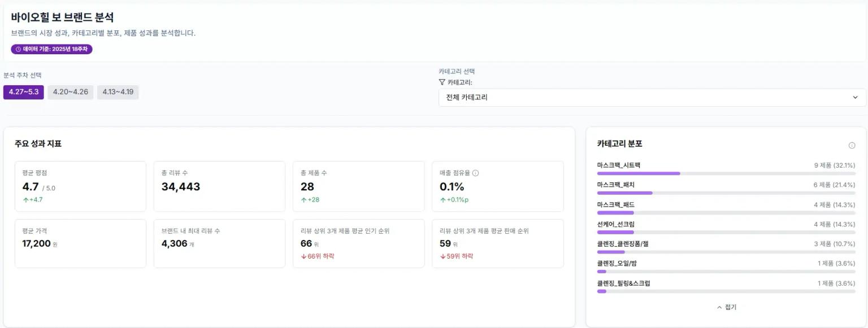Switch to the 4.20~4.26 week
The width and height of the screenshot is (868, 328).
pos(71,92)
